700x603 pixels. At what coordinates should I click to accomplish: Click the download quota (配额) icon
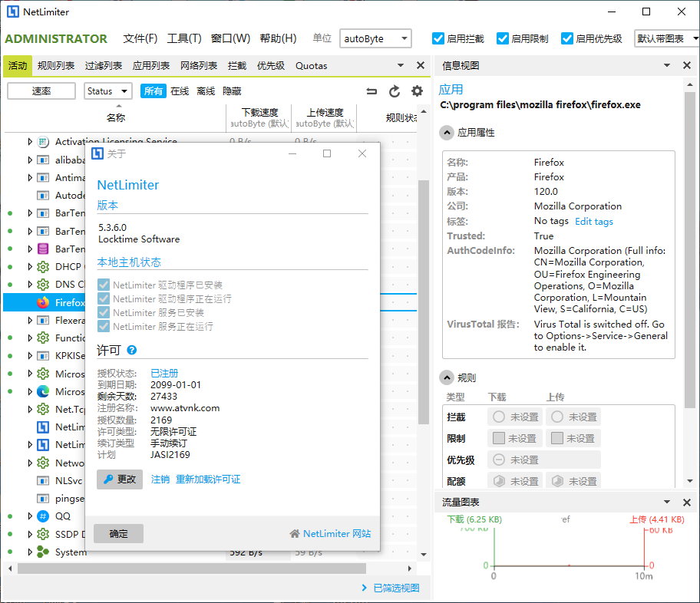(x=499, y=481)
